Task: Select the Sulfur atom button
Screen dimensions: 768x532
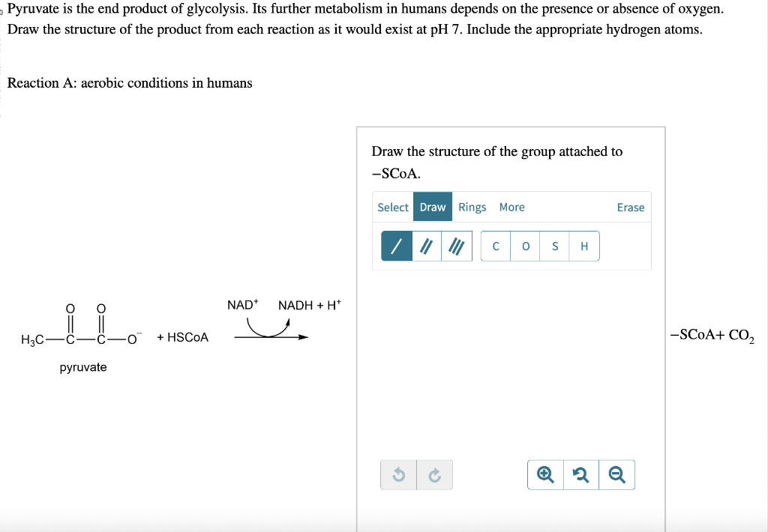Action: (554, 246)
